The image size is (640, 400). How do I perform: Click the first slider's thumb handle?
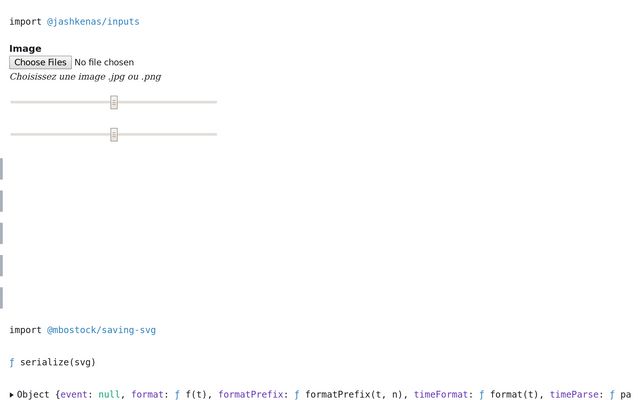[114, 102]
